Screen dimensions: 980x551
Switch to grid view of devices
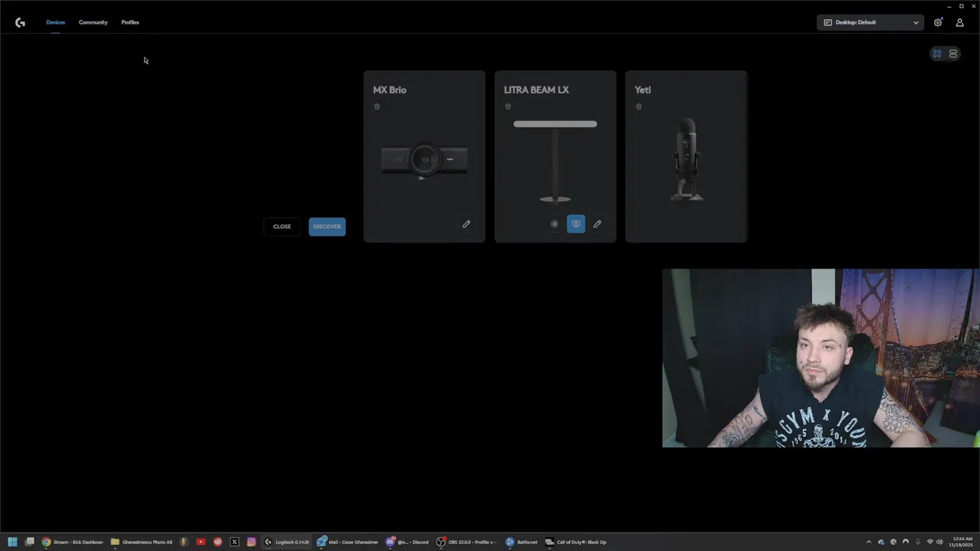coord(936,54)
